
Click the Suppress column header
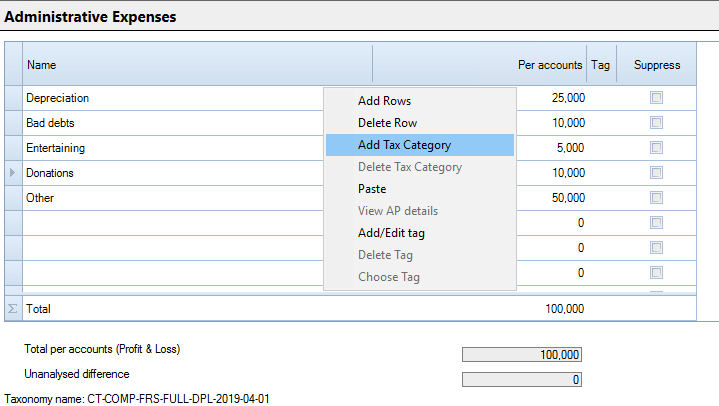[657, 65]
